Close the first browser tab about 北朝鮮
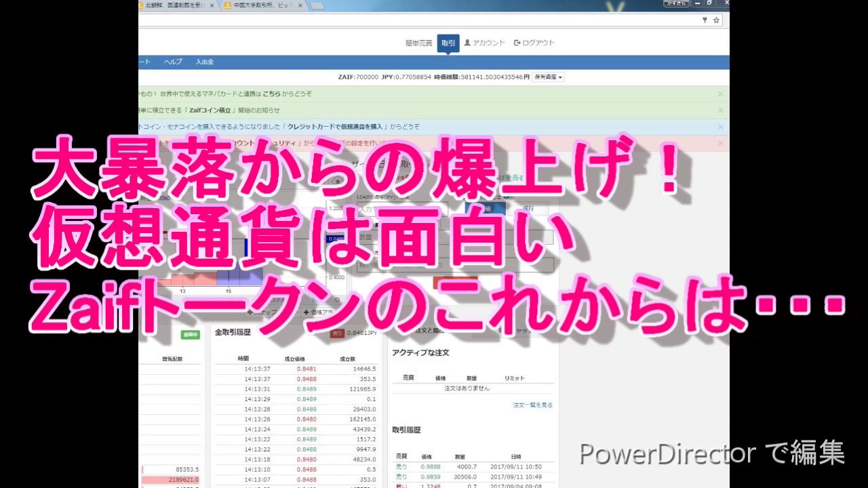Screen dimensions: 868x488 click(x=212, y=5)
